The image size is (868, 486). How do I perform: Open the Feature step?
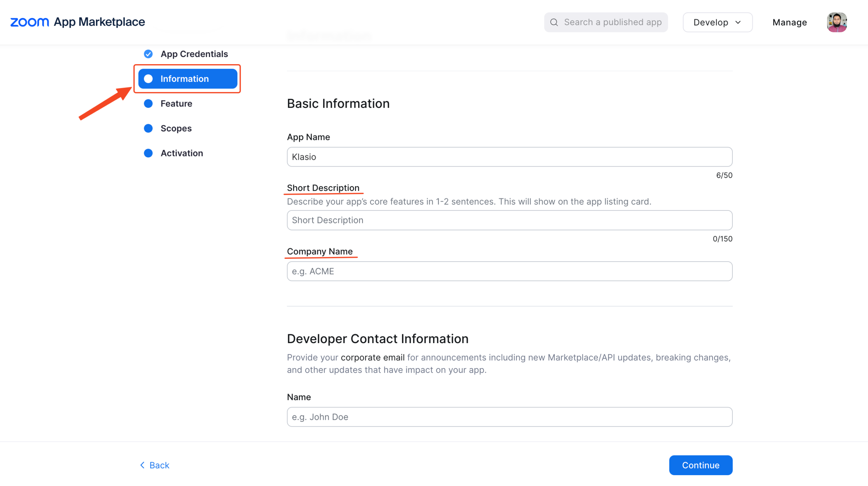point(176,104)
